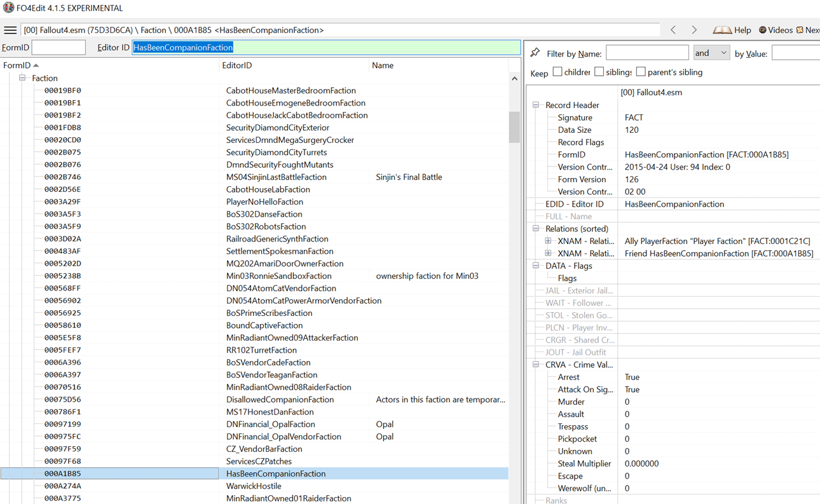Open the hamburger main menu
Screen dimensions: 820x504
tap(10, 30)
